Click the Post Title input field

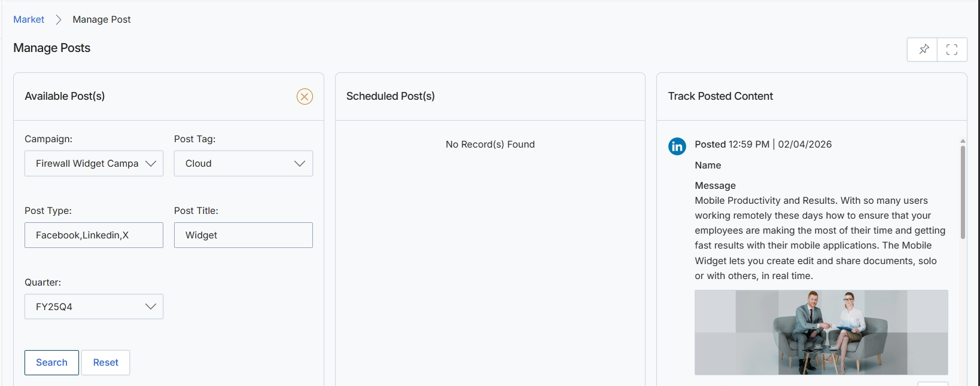click(244, 235)
